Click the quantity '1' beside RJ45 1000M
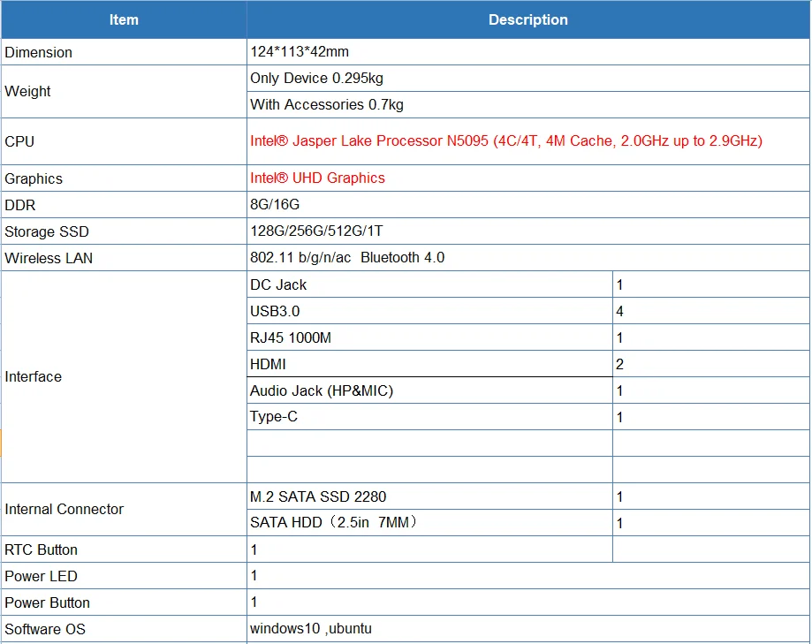 (x=619, y=338)
